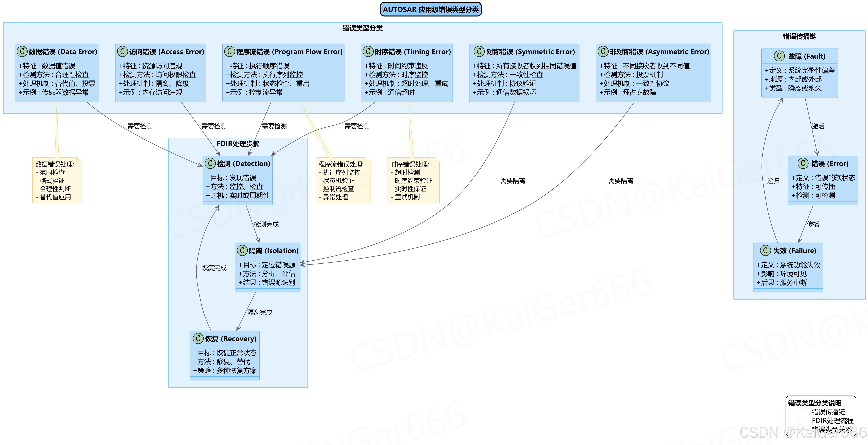Click the 时序错误处理 note
This screenshot has height=445, width=868.
pyautogui.click(x=413, y=180)
